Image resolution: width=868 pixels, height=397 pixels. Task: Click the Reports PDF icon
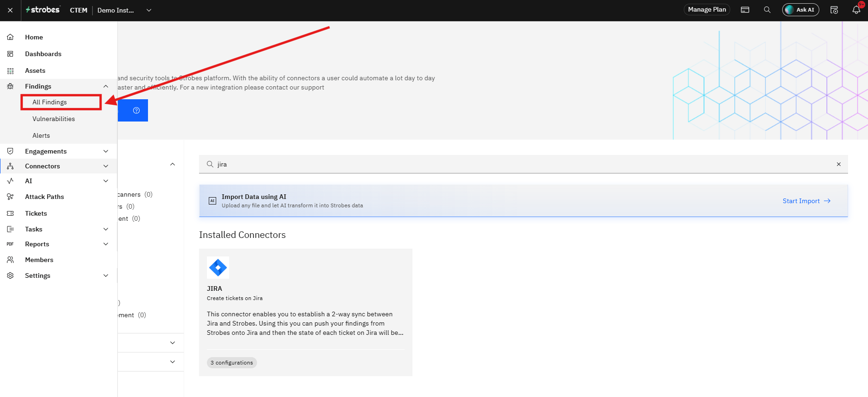(x=10, y=244)
